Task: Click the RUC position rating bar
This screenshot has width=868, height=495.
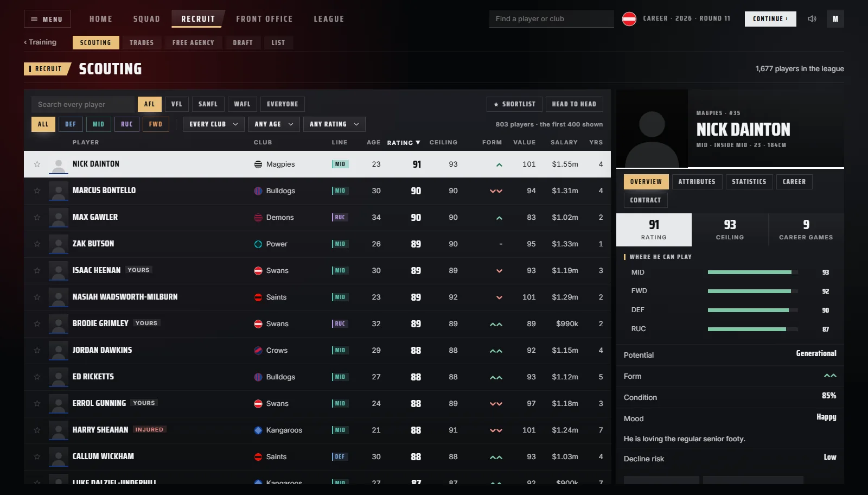Action: [752, 329]
